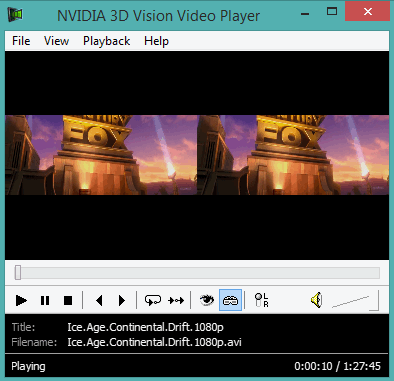394x381 pixels.
Task: Click the Playing status text
Action: (28, 366)
